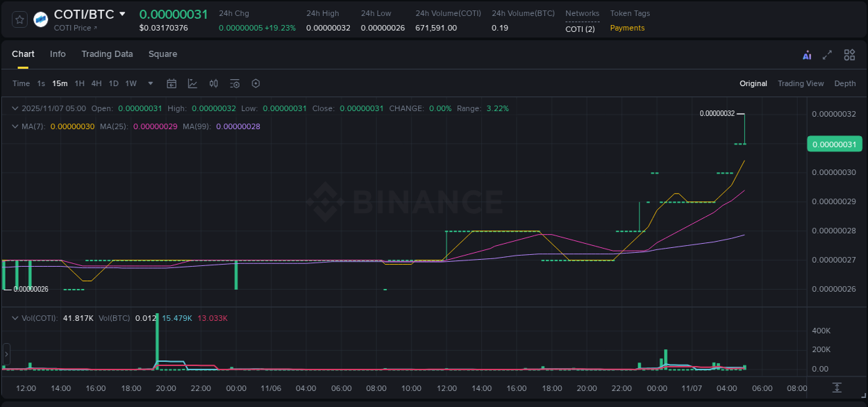Open the date range calendar picker

pos(172,83)
